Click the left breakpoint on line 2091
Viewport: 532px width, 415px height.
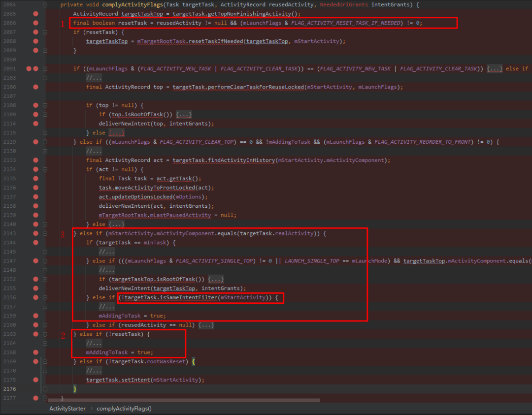(29, 69)
